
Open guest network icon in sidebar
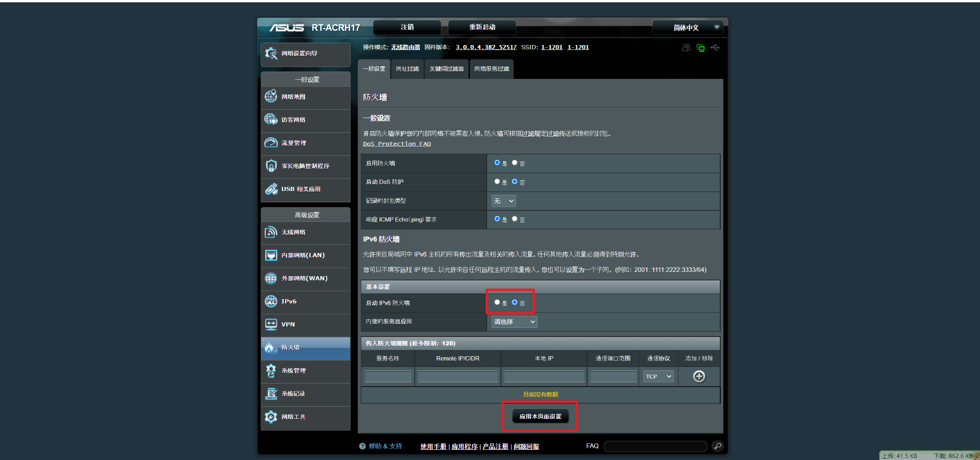point(271,120)
